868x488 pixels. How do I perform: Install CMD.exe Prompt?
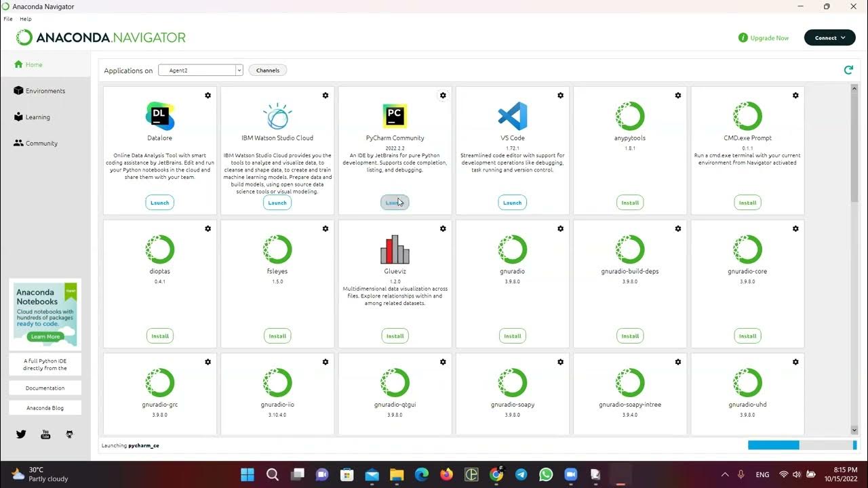(x=747, y=203)
